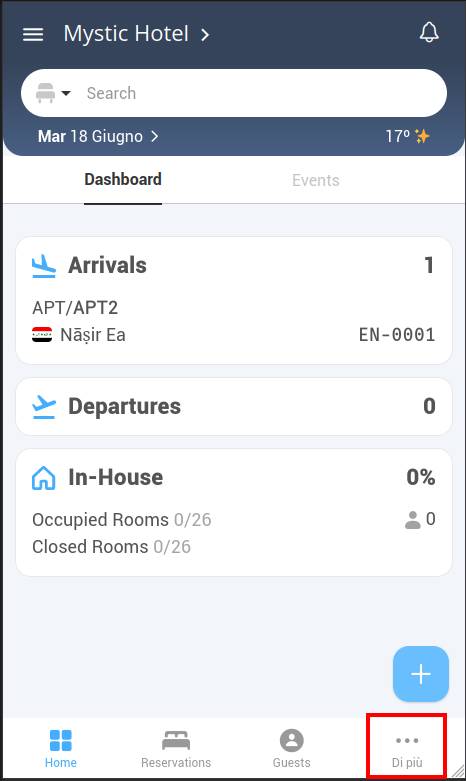This screenshot has width=466, height=781.
Task: Open the Departures card
Action: coord(234,406)
